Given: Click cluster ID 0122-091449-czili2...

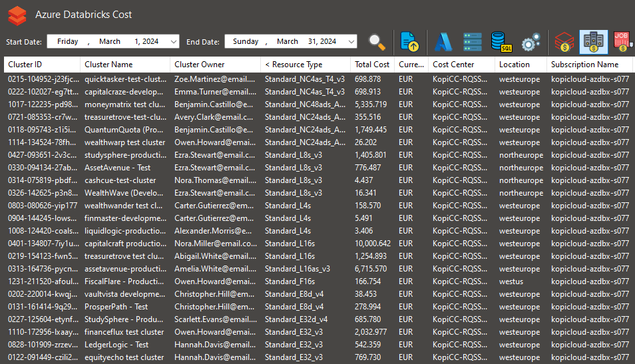Looking at the screenshot, I should pos(43,357).
